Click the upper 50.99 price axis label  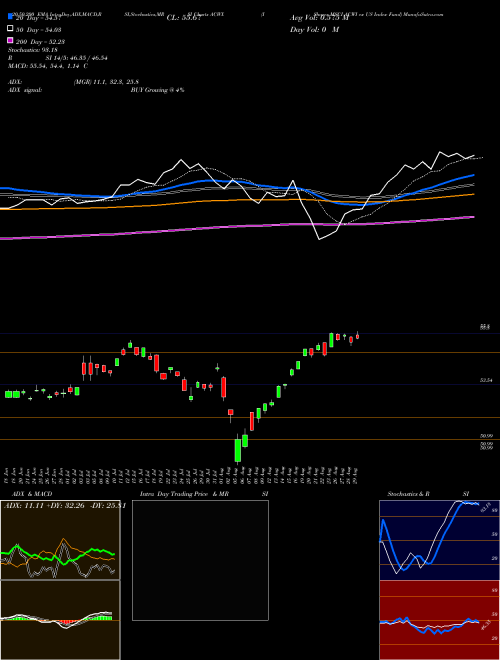pos(486,436)
